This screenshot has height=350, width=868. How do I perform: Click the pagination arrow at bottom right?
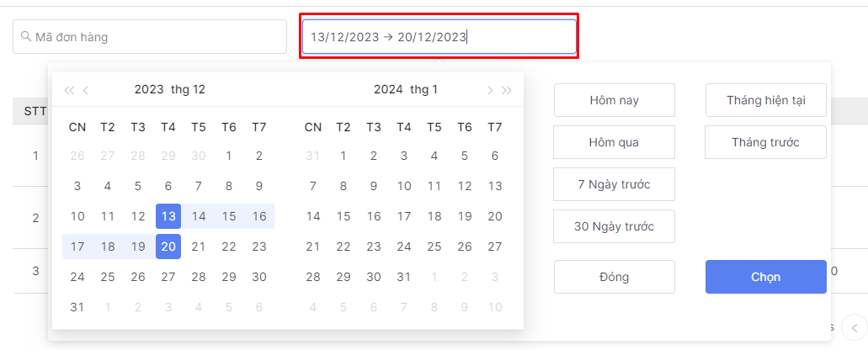click(x=855, y=326)
